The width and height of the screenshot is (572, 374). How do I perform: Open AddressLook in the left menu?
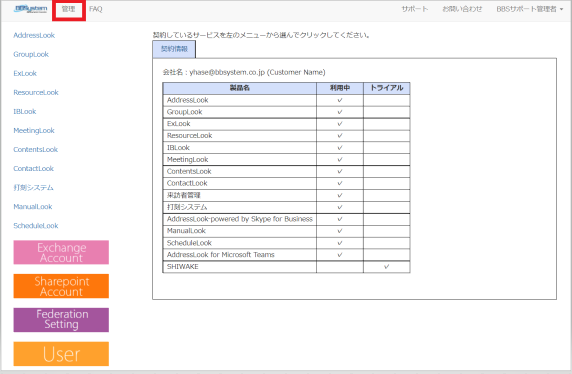click(x=34, y=35)
